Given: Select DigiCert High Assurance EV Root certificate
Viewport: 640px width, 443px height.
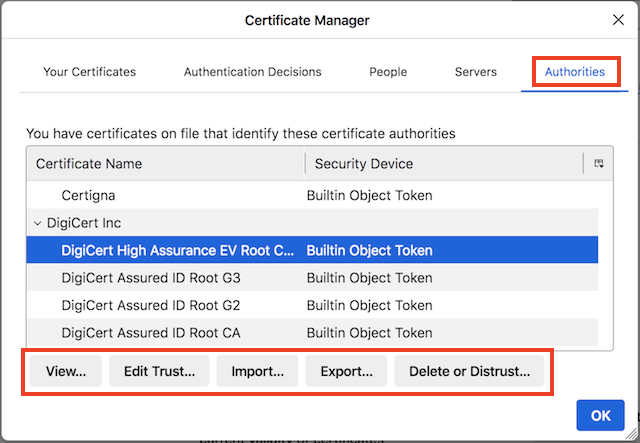Looking at the screenshot, I should click(x=313, y=250).
